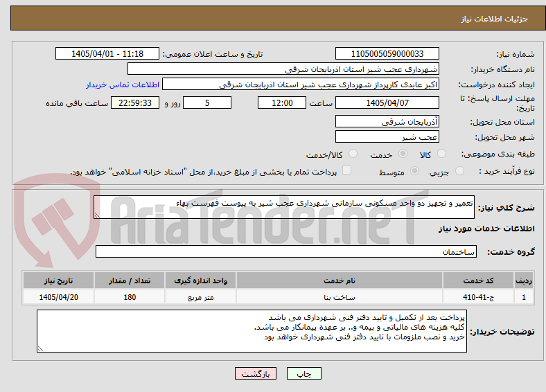Click the نام خدمت column header
This screenshot has width=546, height=392.
(x=340, y=280)
